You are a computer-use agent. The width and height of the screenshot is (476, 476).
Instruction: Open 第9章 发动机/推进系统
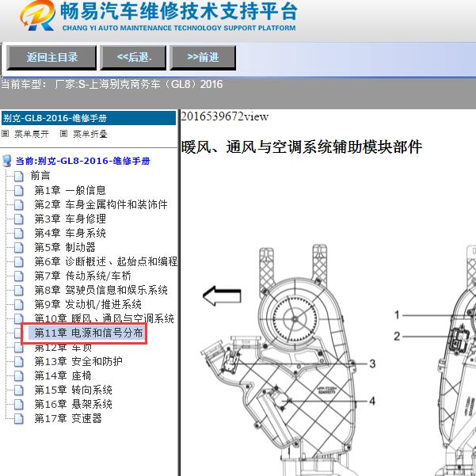click(88, 304)
